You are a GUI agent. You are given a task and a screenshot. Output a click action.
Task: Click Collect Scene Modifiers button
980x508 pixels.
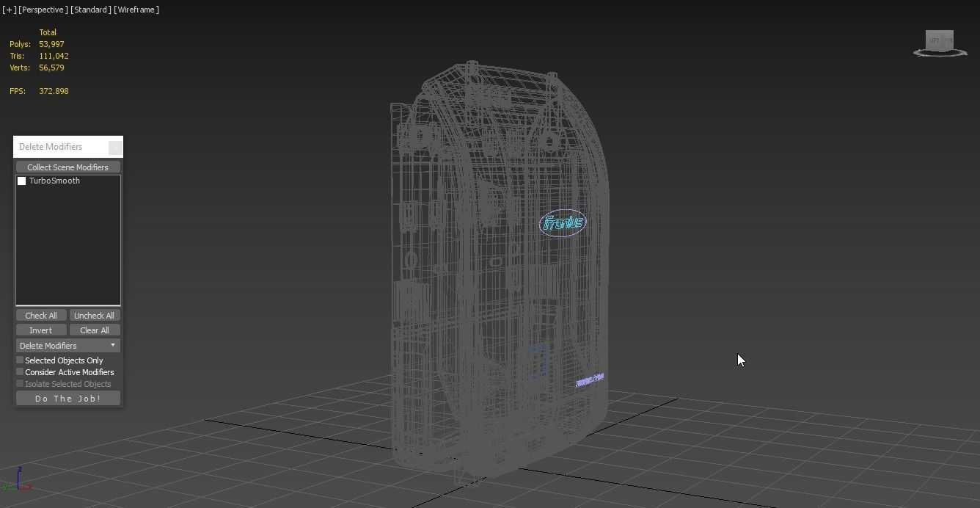click(x=68, y=167)
